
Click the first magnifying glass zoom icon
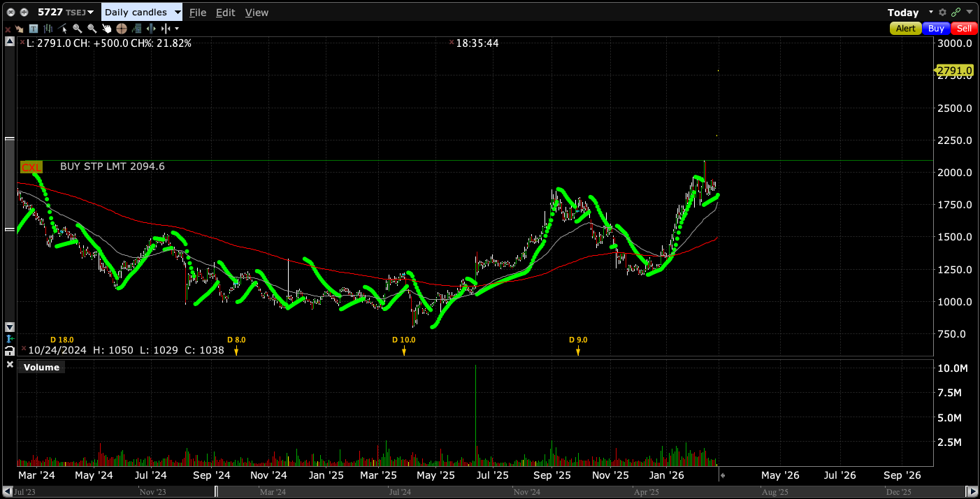click(77, 29)
